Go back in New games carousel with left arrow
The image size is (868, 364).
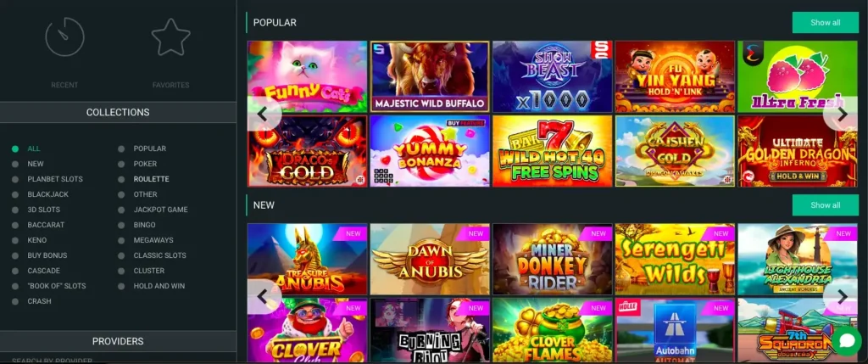(x=263, y=297)
